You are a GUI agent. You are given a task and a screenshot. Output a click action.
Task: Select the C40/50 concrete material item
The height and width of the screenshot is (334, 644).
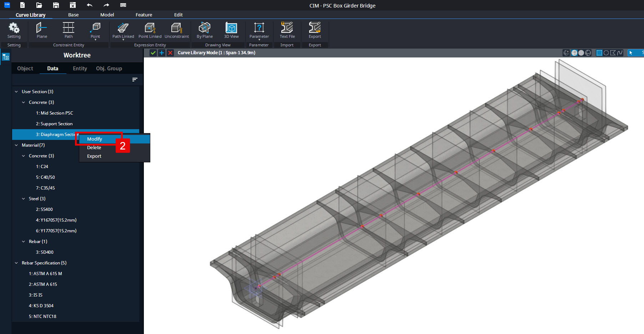coord(45,177)
